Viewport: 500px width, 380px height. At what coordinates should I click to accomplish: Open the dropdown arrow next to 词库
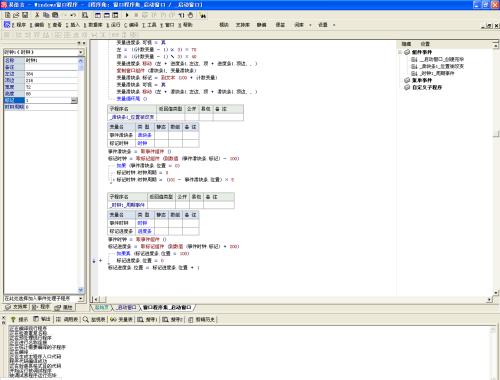click(x=310, y=25)
